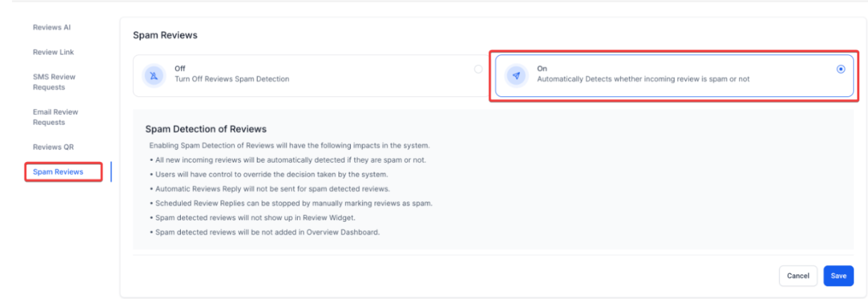This screenshot has height=299, width=868.
Task: Click the 'Off' option title
Action: 179,68
